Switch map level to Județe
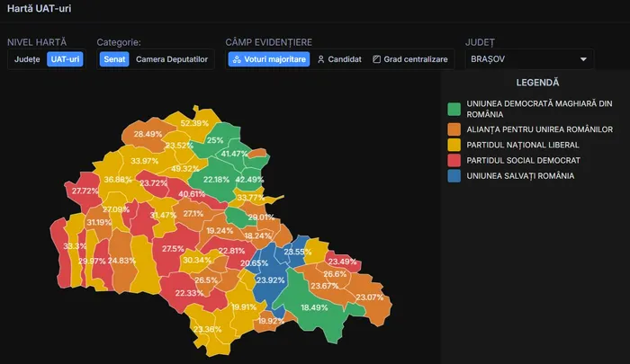Screen dimensions: 630x364 tap(27, 59)
